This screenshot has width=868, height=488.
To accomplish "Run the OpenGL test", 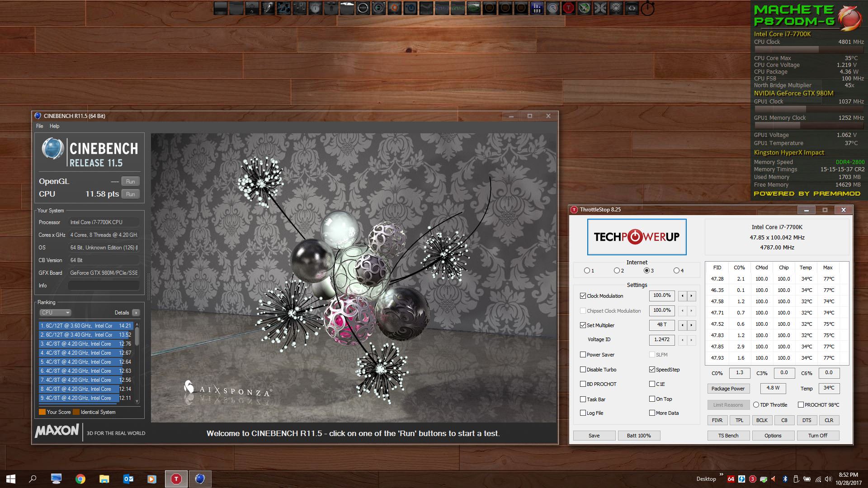I will coord(130,182).
